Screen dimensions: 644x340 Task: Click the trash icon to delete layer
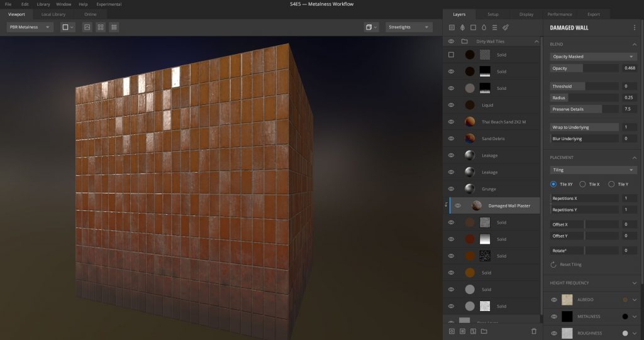click(x=534, y=331)
